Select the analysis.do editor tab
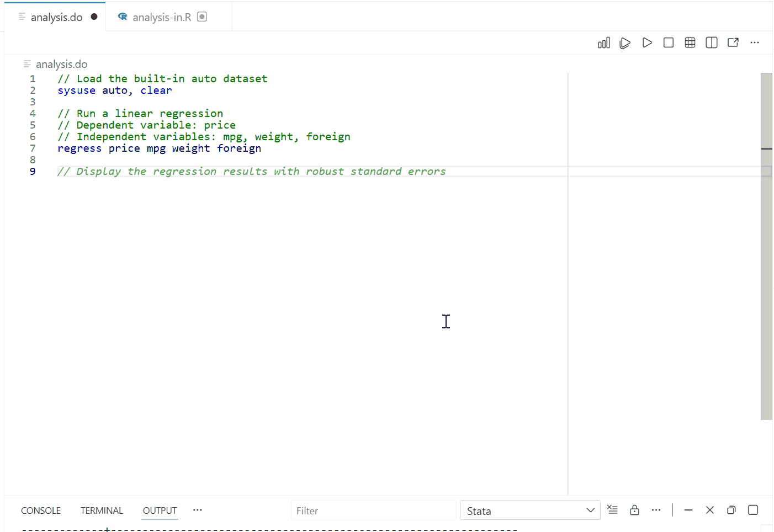Screen dimensions: 774x532 [x=56, y=17]
